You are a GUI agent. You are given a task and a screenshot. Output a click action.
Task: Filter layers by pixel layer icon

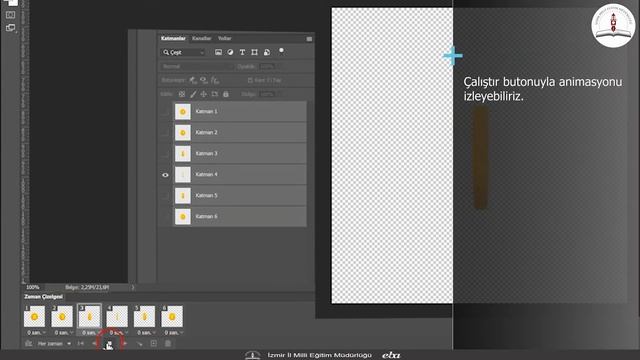tap(218, 52)
